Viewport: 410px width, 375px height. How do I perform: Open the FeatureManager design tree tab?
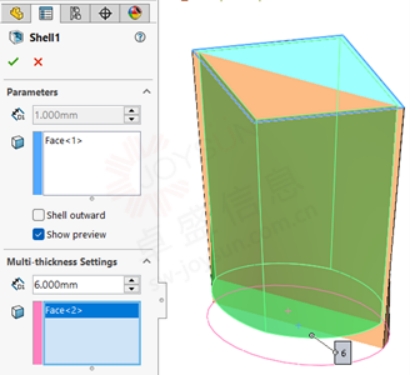point(16,13)
